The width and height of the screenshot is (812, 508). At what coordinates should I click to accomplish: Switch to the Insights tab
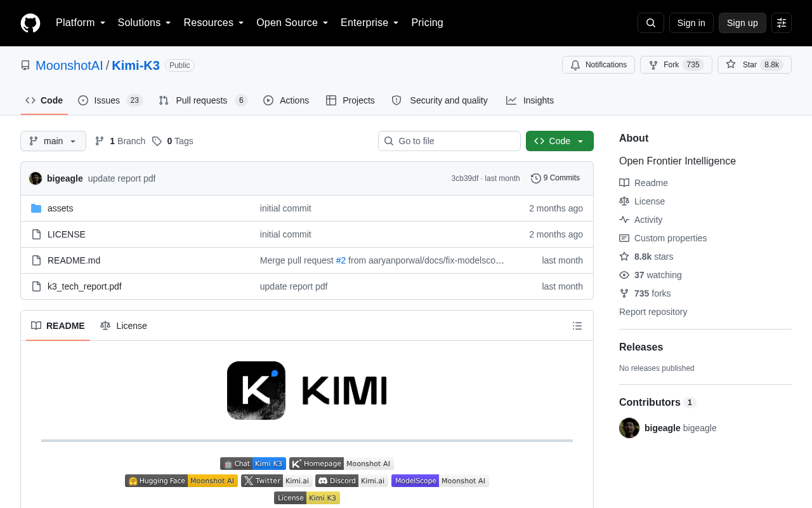530,100
